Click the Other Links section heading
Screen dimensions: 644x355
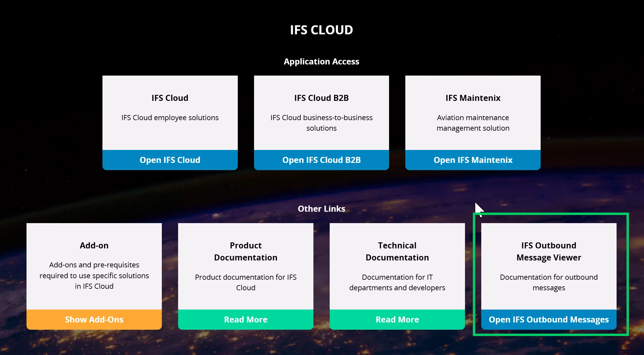[322, 209]
